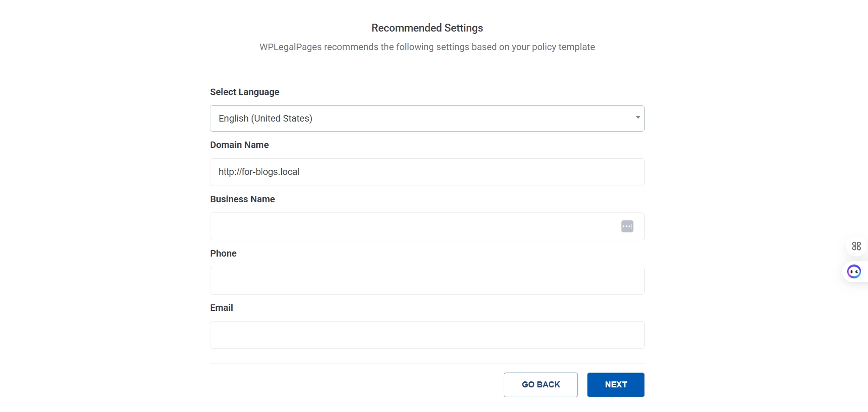Click the Email field label
Image resolution: width=868 pixels, height=412 pixels.
tap(221, 308)
